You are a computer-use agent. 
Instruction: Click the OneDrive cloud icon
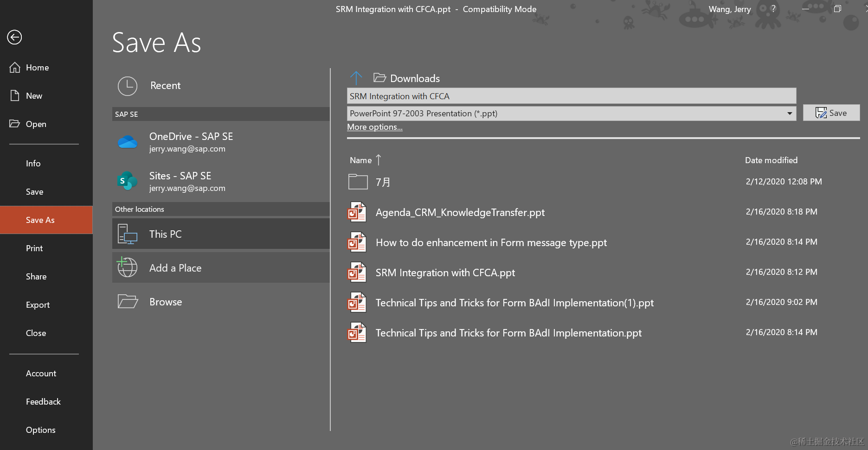128,142
